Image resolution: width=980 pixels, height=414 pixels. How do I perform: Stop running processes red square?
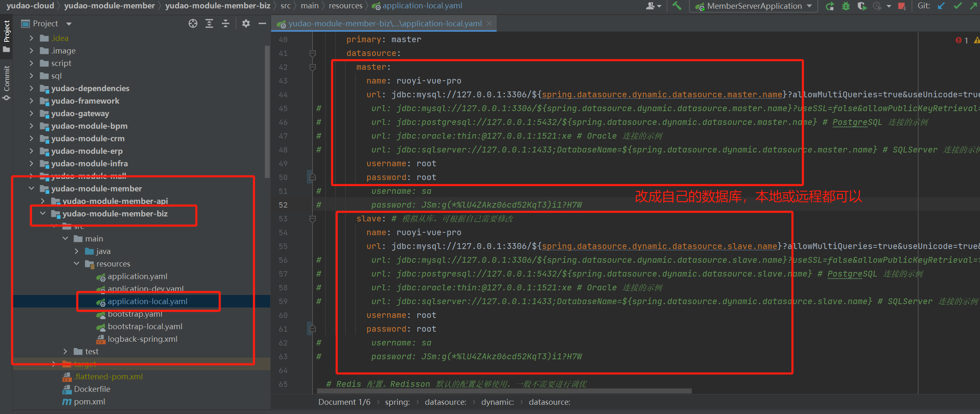pyautogui.click(x=901, y=6)
